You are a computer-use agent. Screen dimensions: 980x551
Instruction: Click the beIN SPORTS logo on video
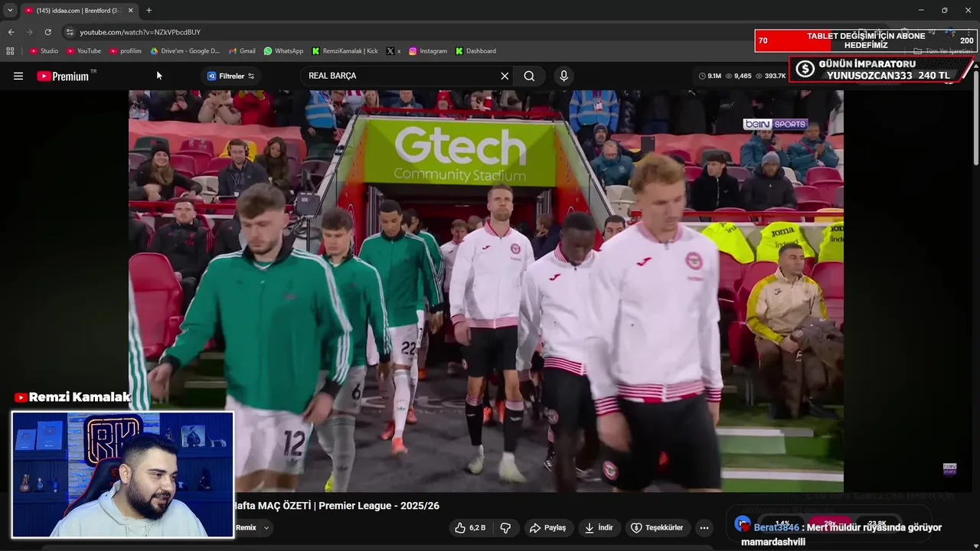pyautogui.click(x=775, y=124)
